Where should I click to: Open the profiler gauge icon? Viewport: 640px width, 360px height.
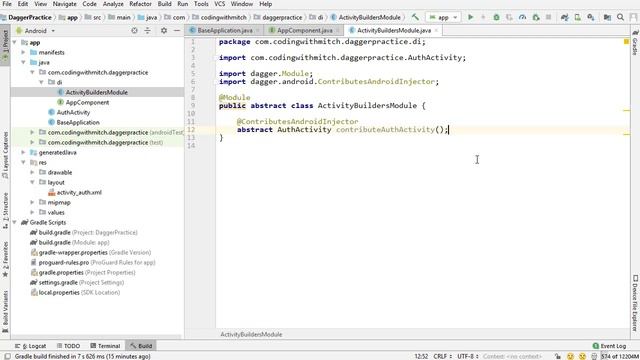(x=522, y=17)
